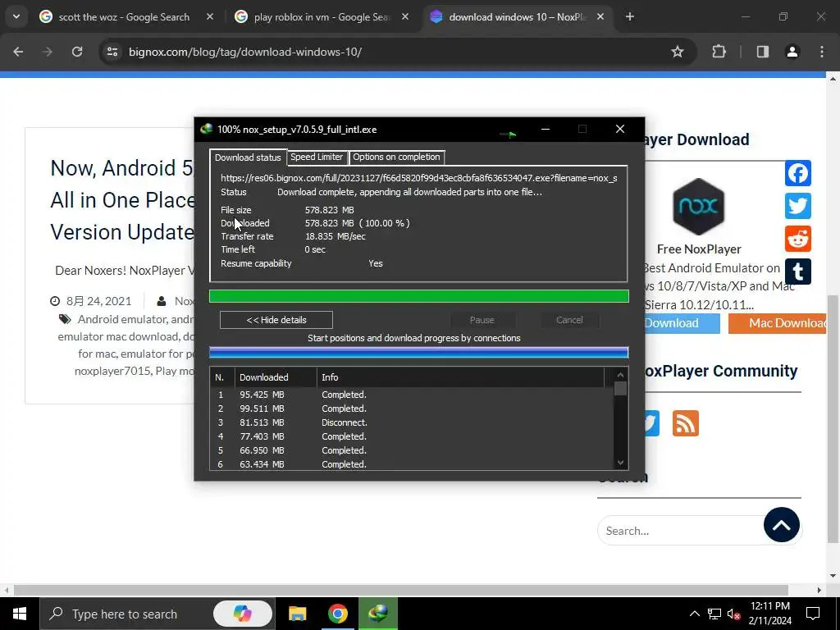This screenshot has width=840, height=630.
Task: Switch to 'scott the woz' Google Search tab
Action: coord(124,17)
